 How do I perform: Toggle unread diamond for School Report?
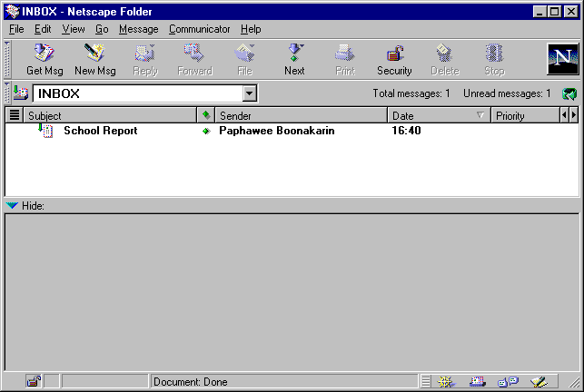[x=206, y=131]
